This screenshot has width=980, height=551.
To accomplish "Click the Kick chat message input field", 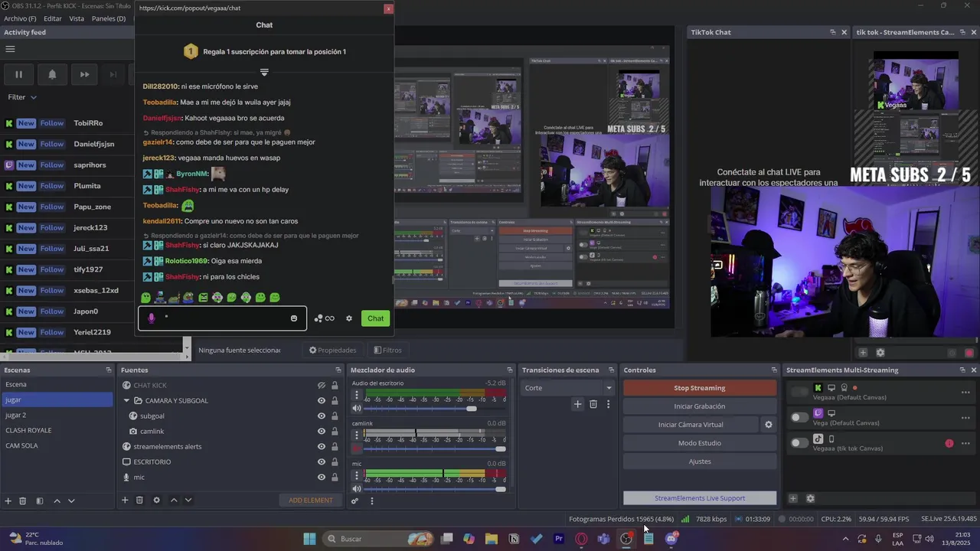I will [222, 318].
